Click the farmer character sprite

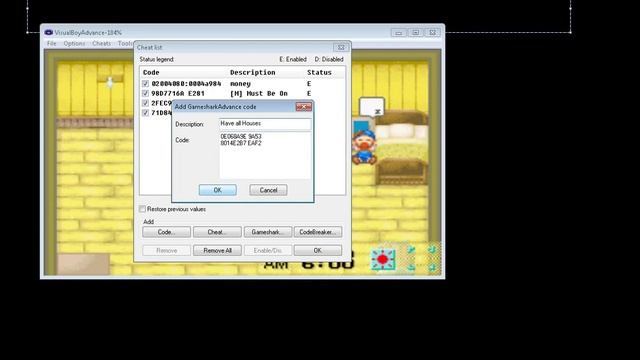point(364,147)
